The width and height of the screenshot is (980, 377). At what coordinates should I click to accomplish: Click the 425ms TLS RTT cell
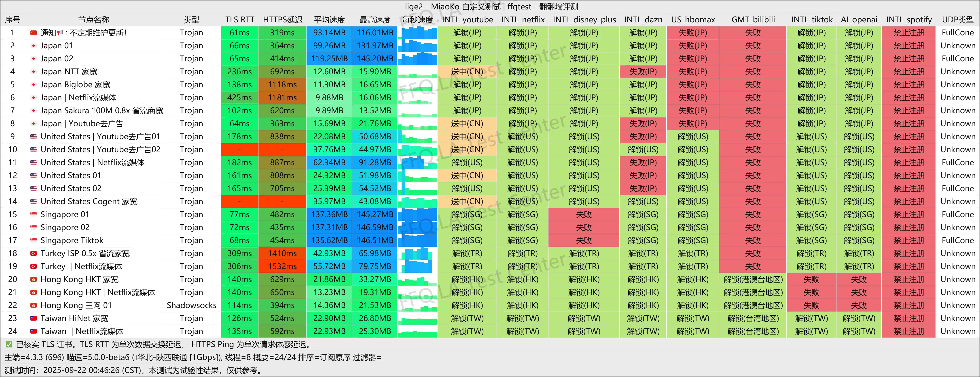(240, 97)
